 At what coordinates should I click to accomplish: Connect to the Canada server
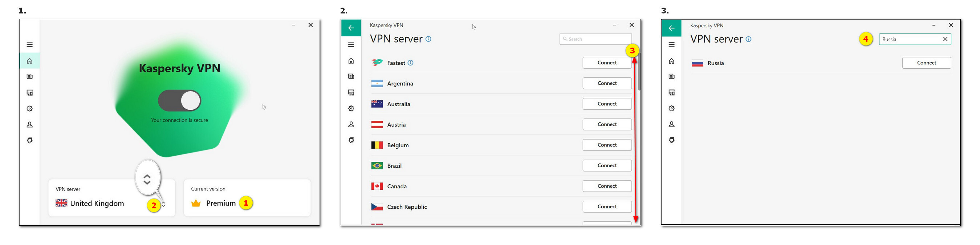point(607,186)
